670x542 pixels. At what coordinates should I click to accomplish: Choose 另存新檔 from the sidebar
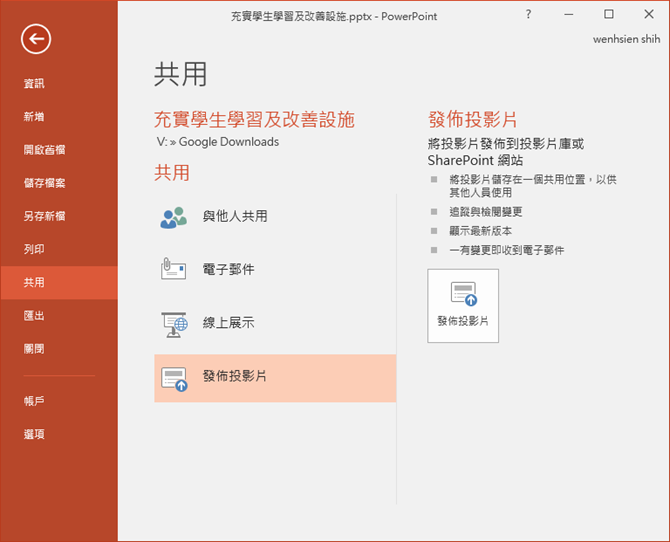pos(44,216)
